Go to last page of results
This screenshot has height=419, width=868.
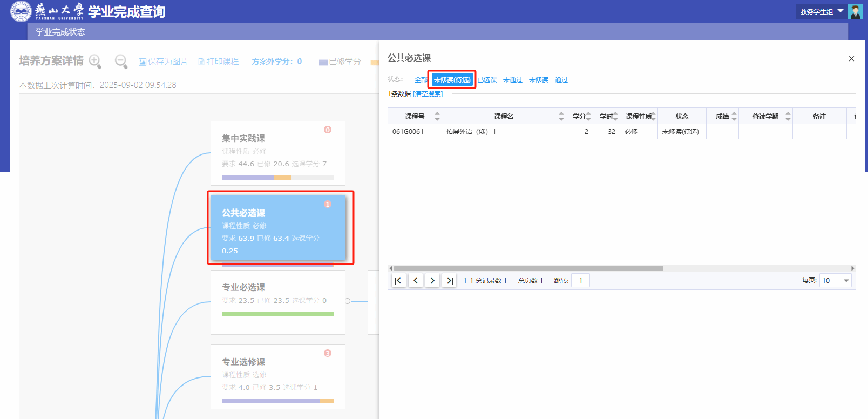[x=449, y=281]
